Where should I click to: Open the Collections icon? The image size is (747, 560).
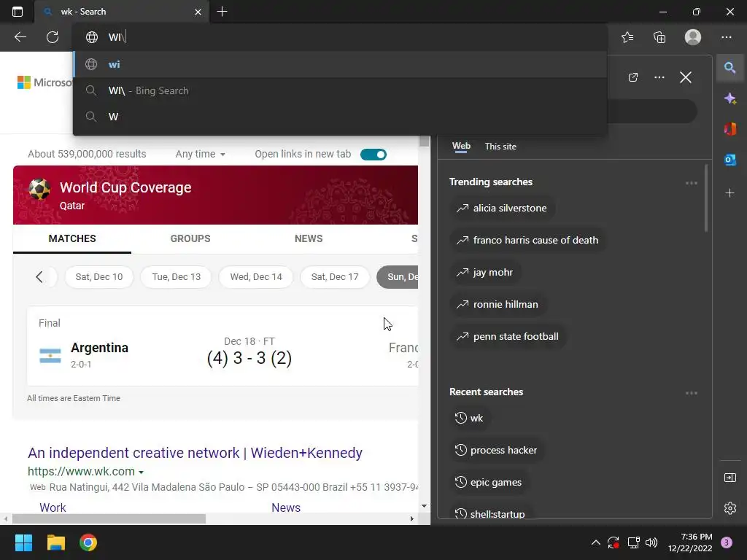point(659,37)
